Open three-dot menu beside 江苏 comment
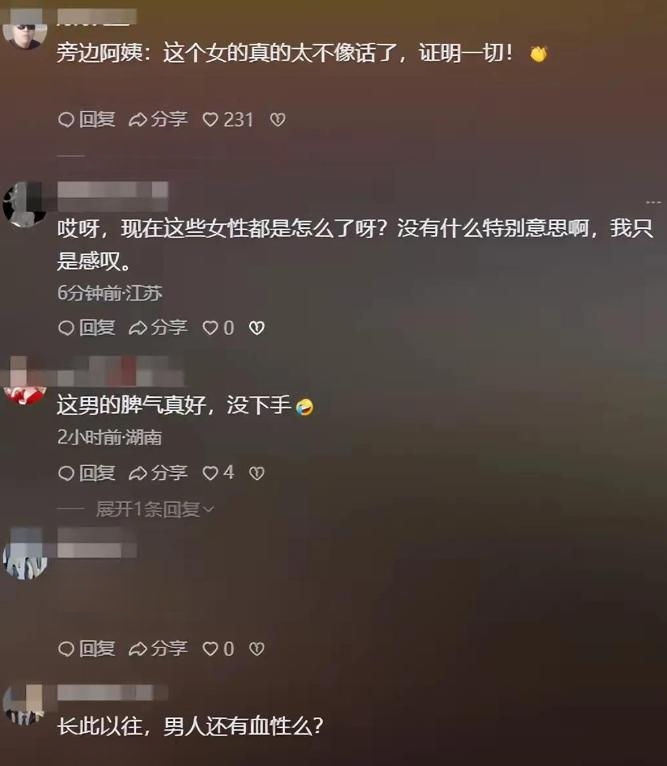 (653, 202)
